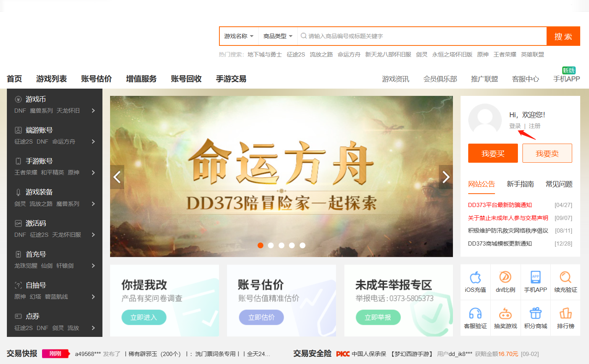Viewport: 589px width, 364px height.
Task: Open the 抽奖游戏 gamepad icon
Action: [505, 314]
